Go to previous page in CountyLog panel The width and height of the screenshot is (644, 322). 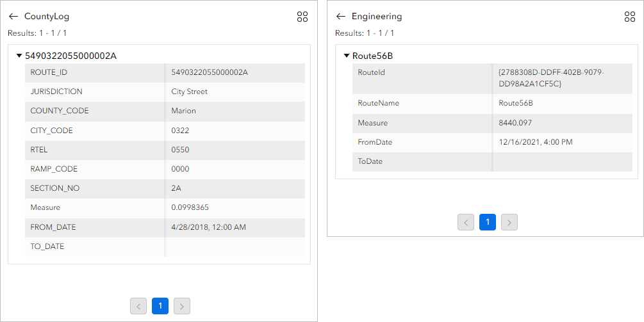click(x=138, y=306)
